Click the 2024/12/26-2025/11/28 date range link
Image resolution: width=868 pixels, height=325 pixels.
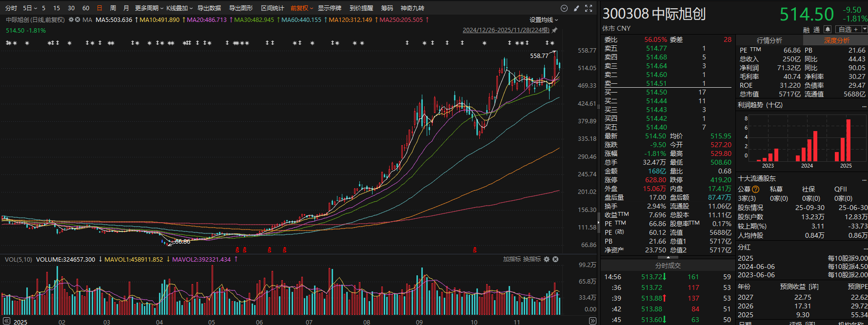click(x=506, y=30)
